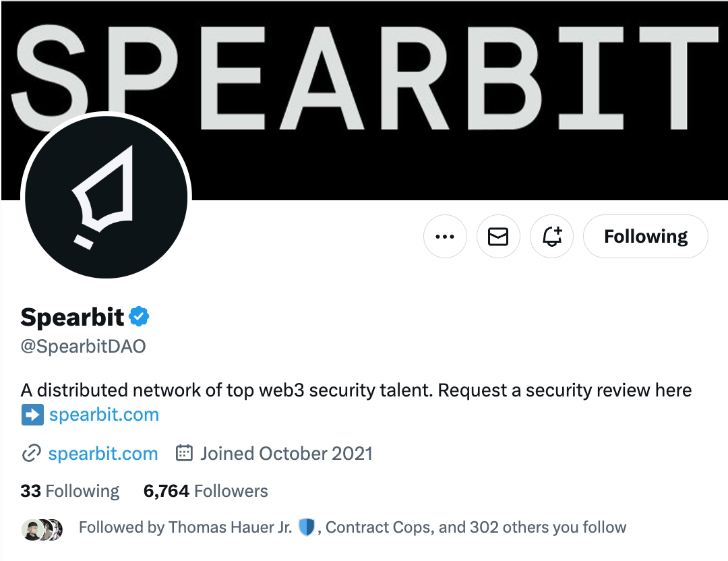Click the stacked mutual follower avatars
Viewport: 728px width, 561px height.
[x=42, y=529]
